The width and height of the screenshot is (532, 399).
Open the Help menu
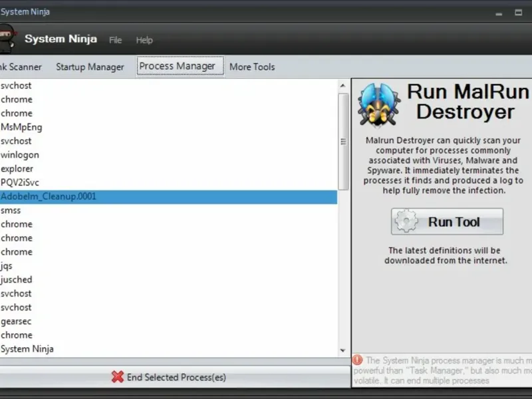pyautogui.click(x=144, y=40)
